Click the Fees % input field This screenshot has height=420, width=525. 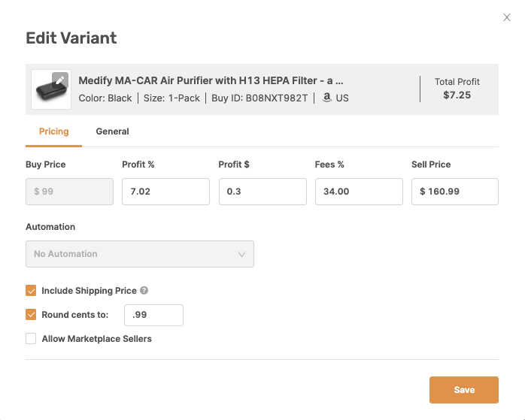(359, 192)
